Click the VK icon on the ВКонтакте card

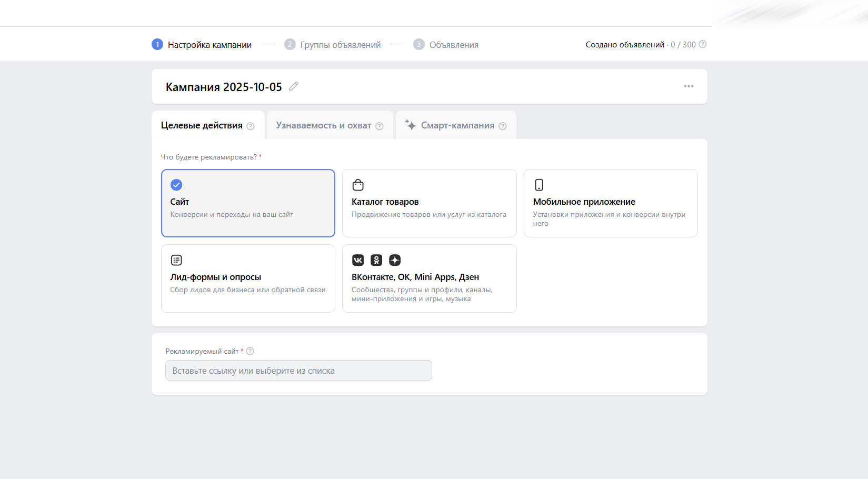358,260
